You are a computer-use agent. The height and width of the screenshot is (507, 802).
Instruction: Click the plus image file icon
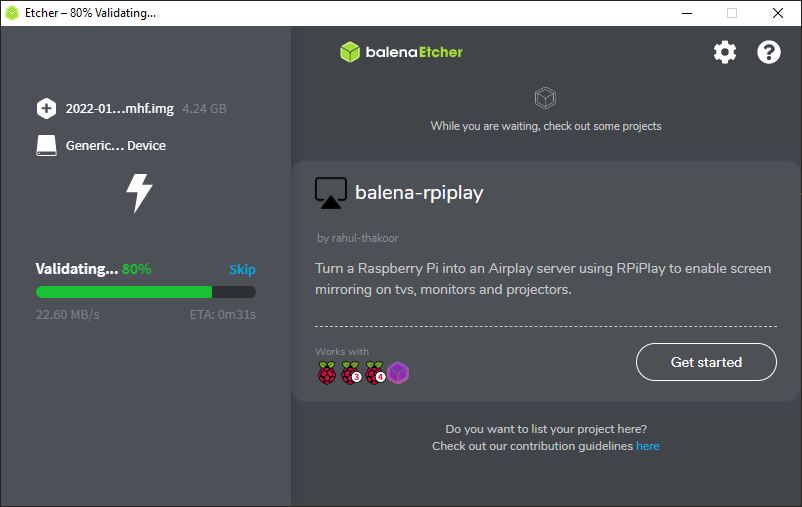pos(47,108)
